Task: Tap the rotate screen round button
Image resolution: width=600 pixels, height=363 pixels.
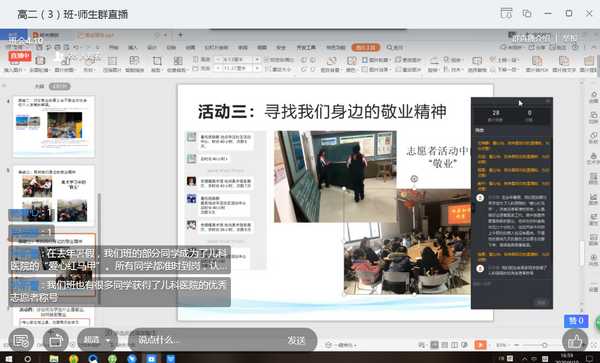Action: 56,340
